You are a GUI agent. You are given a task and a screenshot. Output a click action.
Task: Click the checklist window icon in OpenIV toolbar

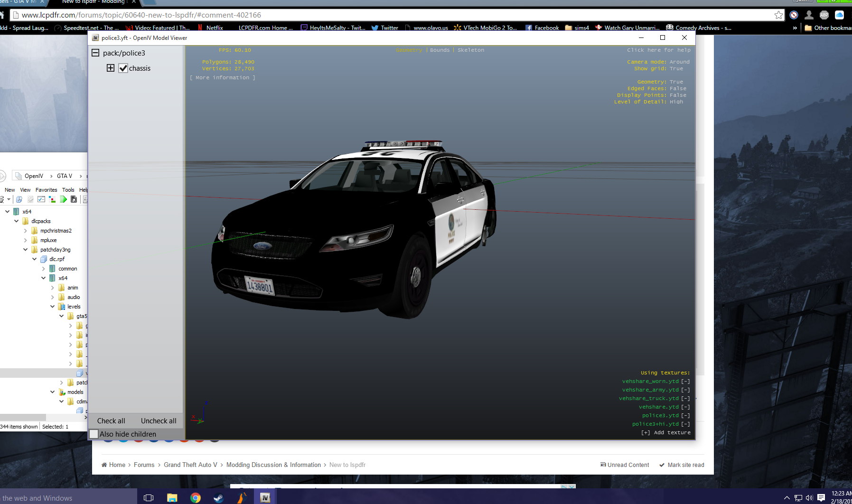coord(41,199)
